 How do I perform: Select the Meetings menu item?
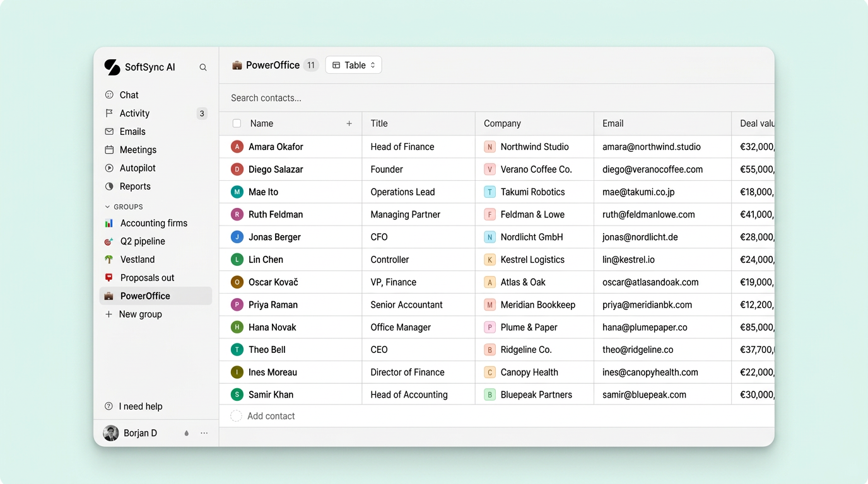tap(156, 150)
